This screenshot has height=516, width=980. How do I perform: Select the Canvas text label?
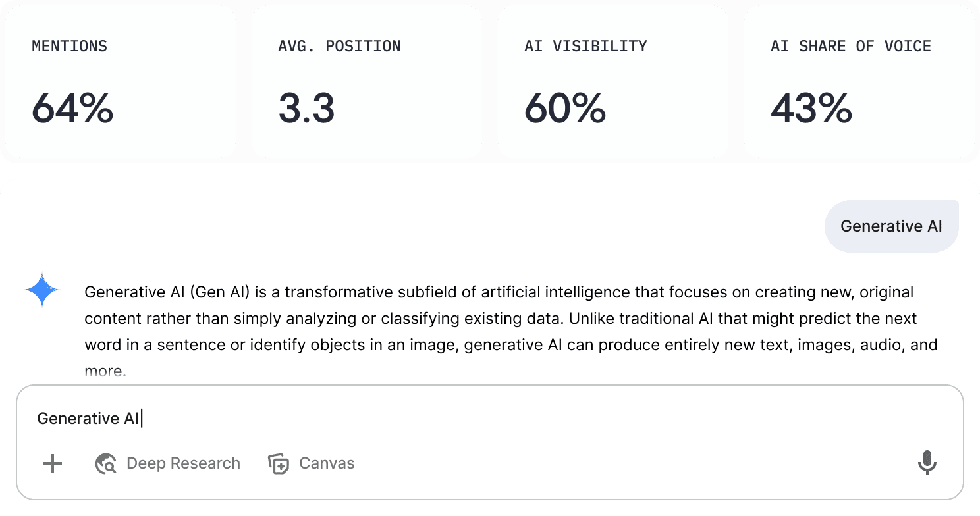327,463
